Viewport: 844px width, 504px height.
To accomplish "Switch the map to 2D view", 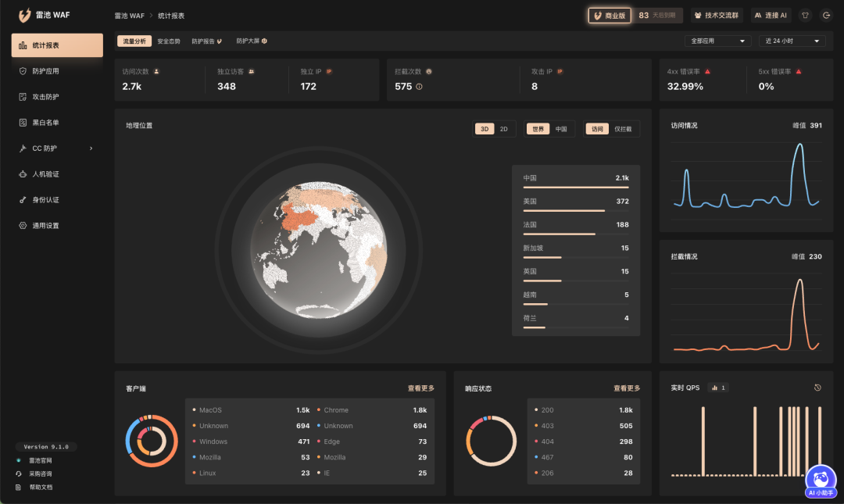I will [504, 129].
